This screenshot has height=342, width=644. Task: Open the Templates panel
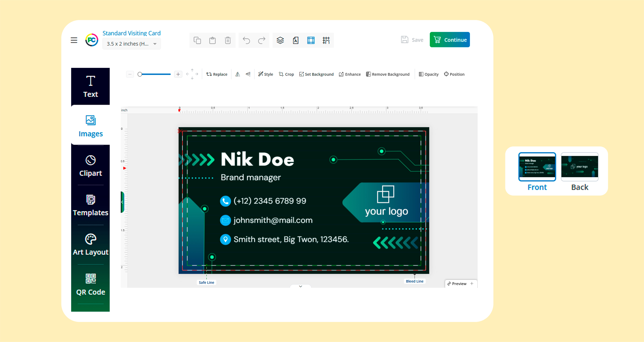pos(90,205)
